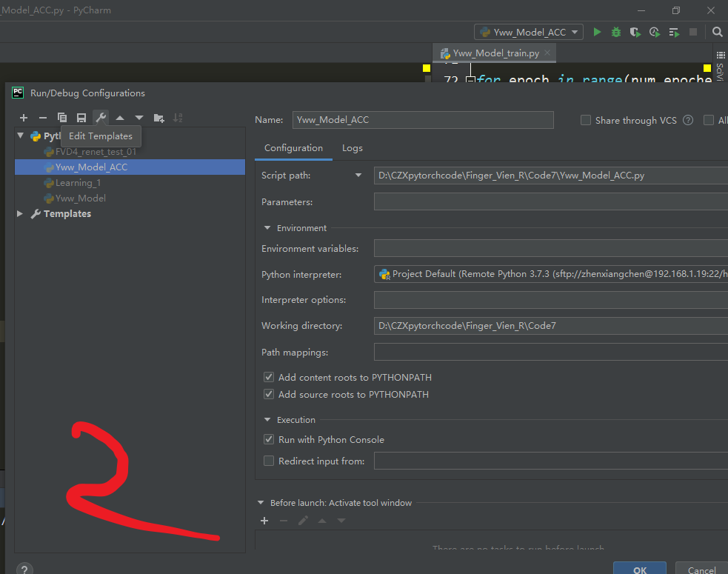The height and width of the screenshot is (574, 728).
Task: Click the Run/Debug Configurations dialog title
Action: click(x=87, y=93)
